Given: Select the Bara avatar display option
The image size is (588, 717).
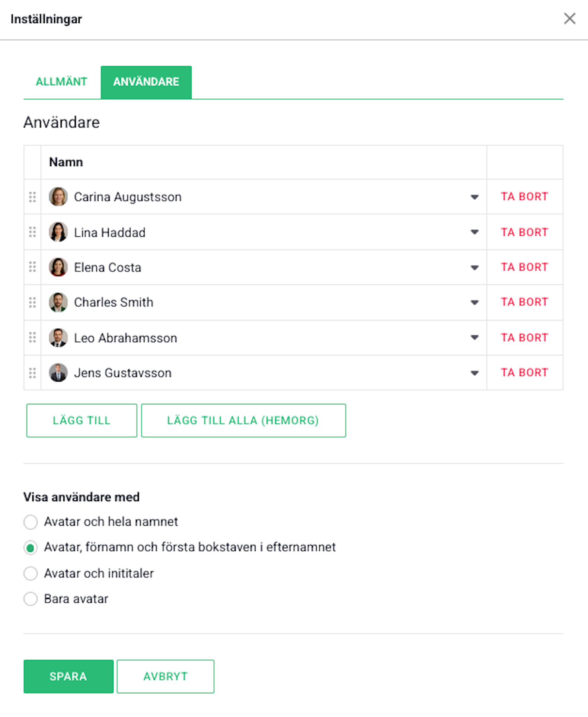Looking at the screenshot, I should (31, 599).
